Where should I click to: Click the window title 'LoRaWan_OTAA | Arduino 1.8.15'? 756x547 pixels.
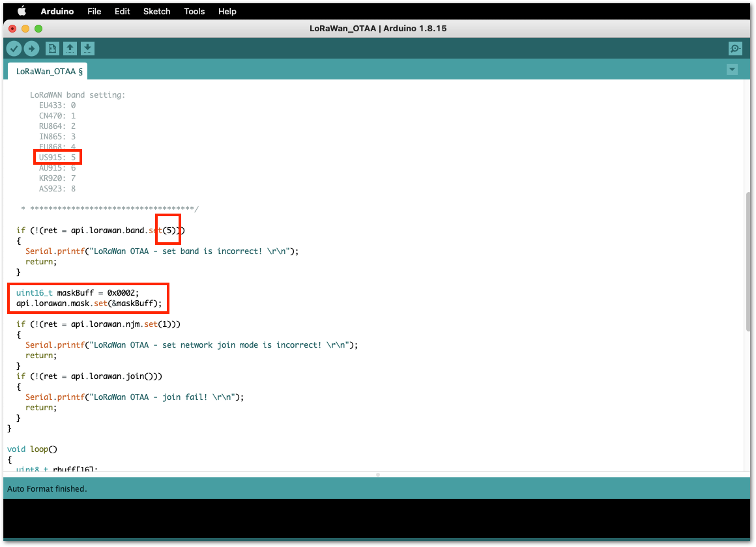378,29
